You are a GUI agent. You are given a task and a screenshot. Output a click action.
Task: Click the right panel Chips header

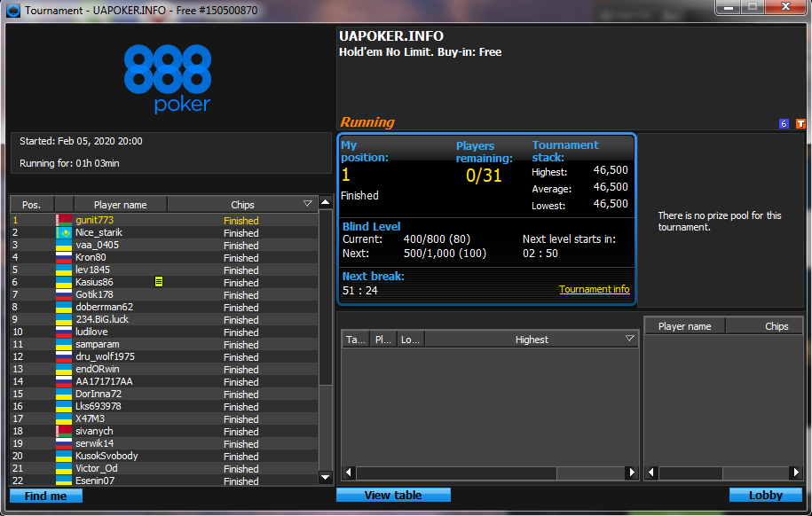coord(765,326)
